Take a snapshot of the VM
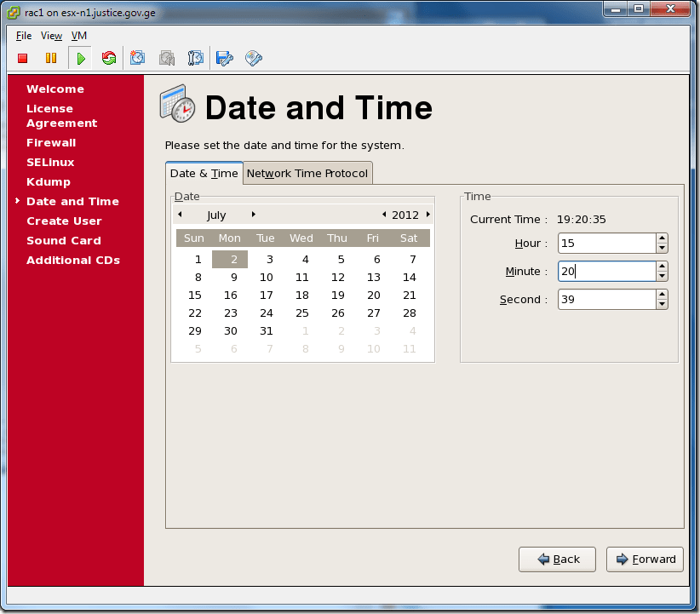 (x=137, y=58)
